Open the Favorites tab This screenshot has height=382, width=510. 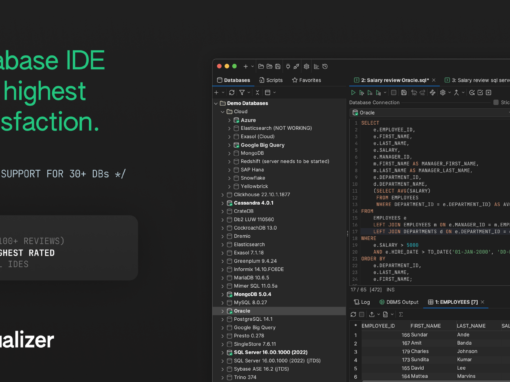307,80
